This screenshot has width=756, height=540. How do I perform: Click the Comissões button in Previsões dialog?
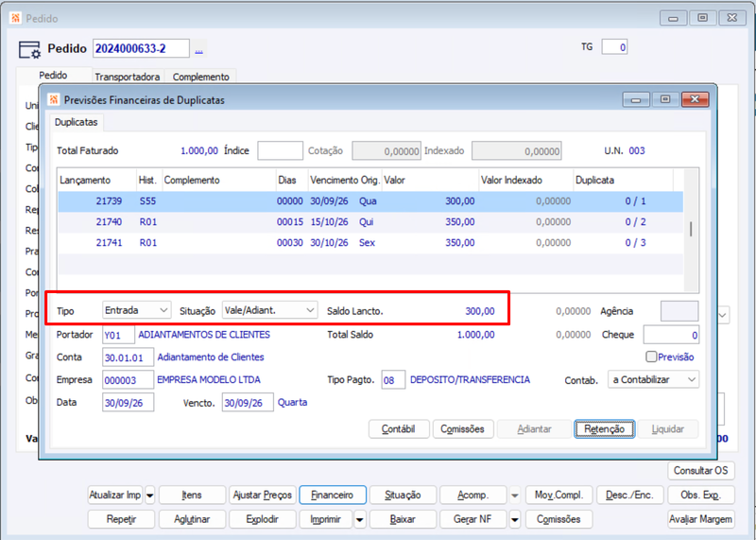pyautogui.click(x=462, y=429)
